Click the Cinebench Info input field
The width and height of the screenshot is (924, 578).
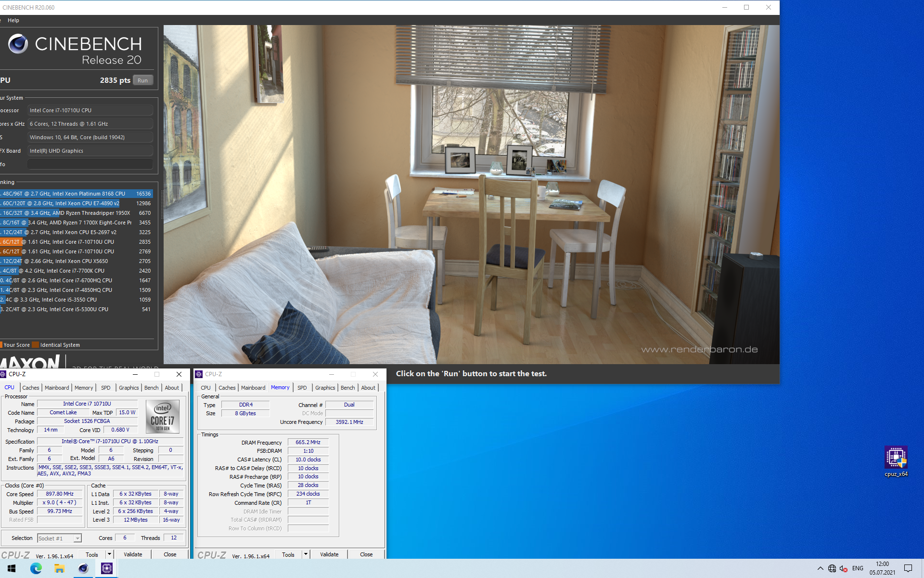(90, 164)
